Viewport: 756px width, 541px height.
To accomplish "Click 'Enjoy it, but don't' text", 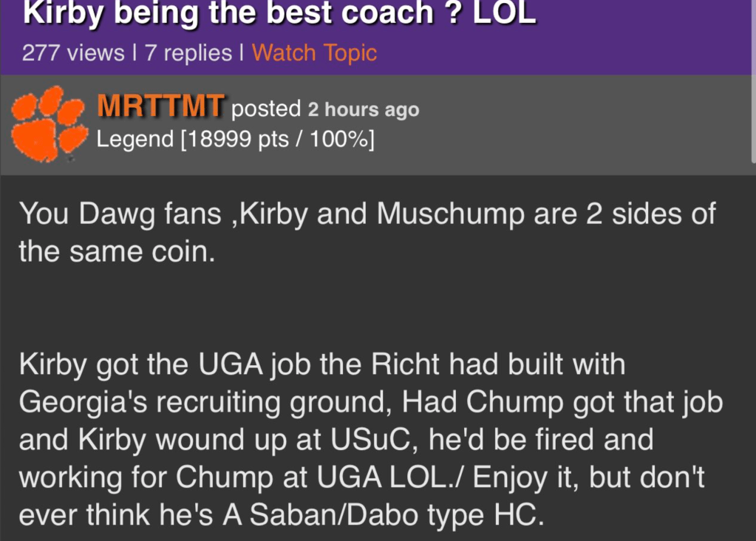I will (588, 478).
